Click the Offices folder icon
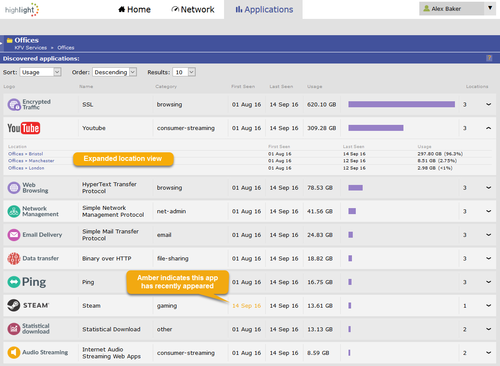The image size is (500, 366). [x=10, y=40]
